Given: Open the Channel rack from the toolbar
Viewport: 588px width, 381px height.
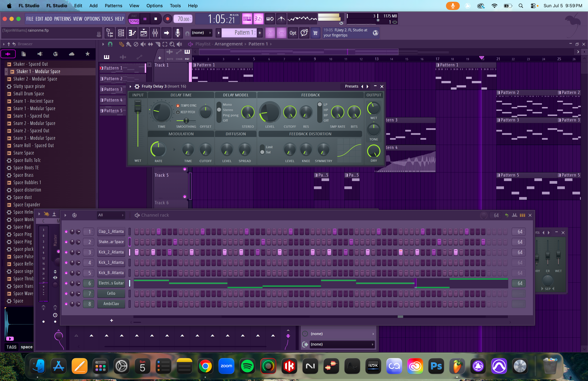Looking at the screenshot, I should [x=121, y=33].
